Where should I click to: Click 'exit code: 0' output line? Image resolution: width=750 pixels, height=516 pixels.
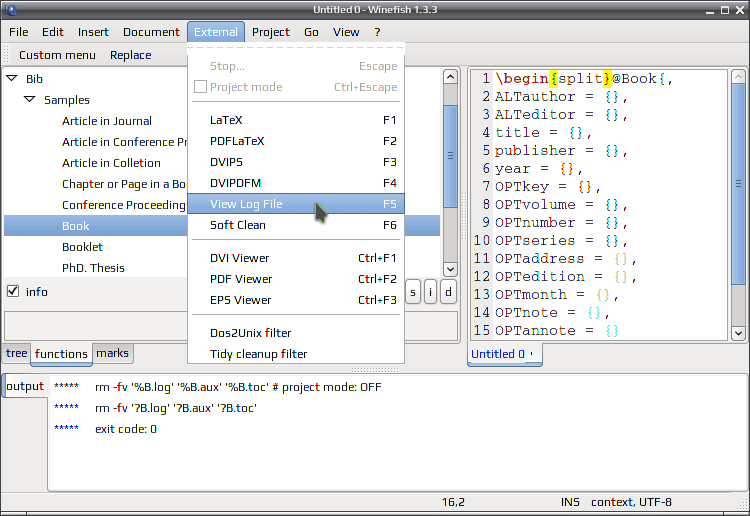[126, 429]
